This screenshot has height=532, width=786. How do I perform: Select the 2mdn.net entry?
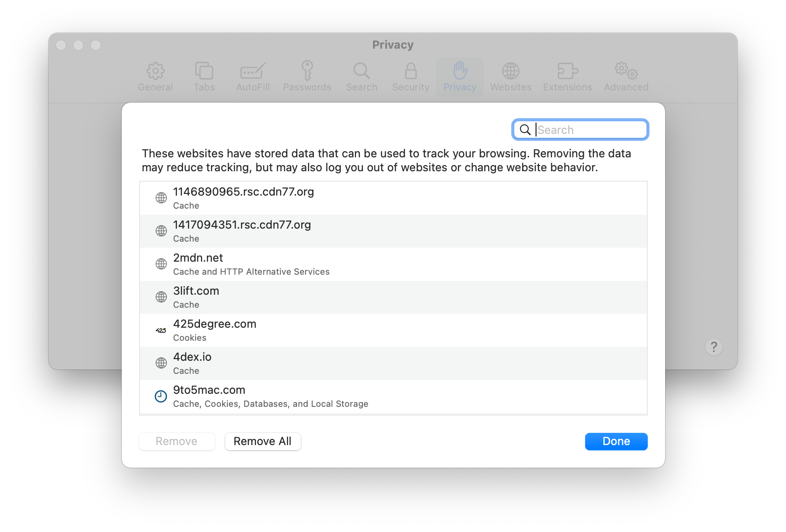393,264
